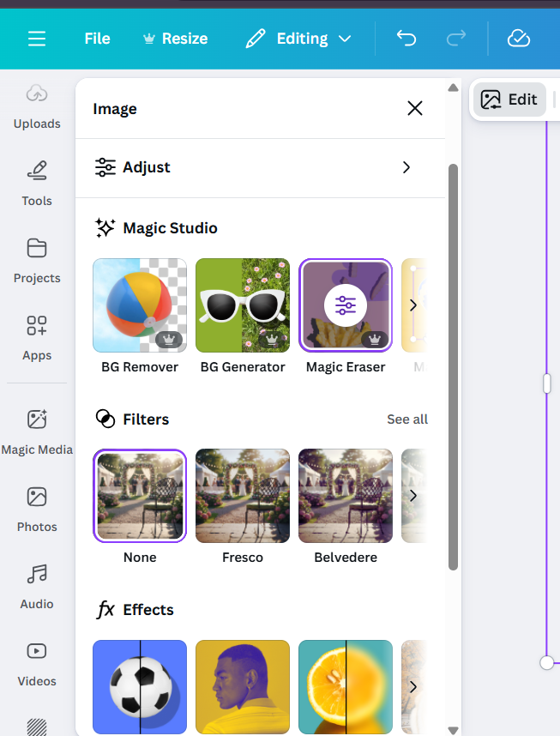Open the hamburger main menu
The image size is (560, 736).
37,39
